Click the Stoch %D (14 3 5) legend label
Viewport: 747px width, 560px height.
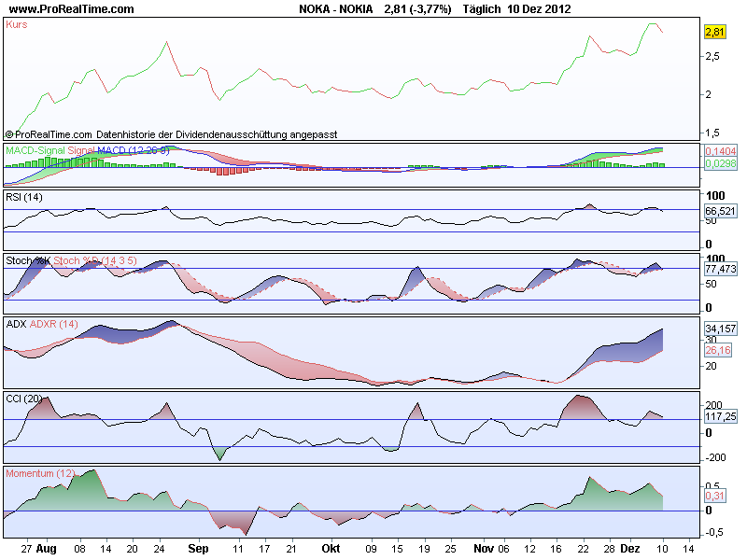point(95,260)
